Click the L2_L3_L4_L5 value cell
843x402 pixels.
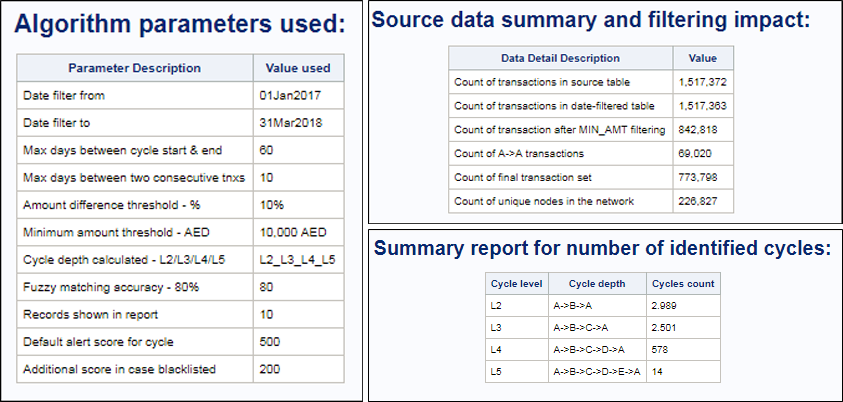pyautogui.click(x=298, y=260)
